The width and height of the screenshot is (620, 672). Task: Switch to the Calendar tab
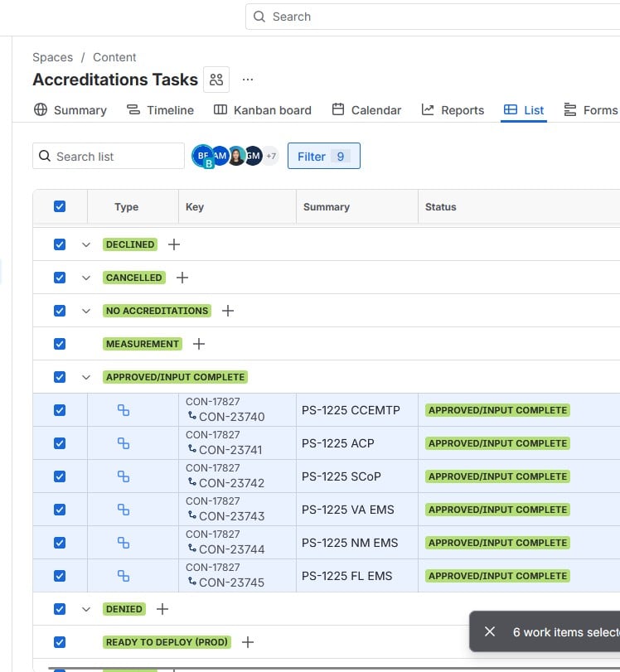366,110
